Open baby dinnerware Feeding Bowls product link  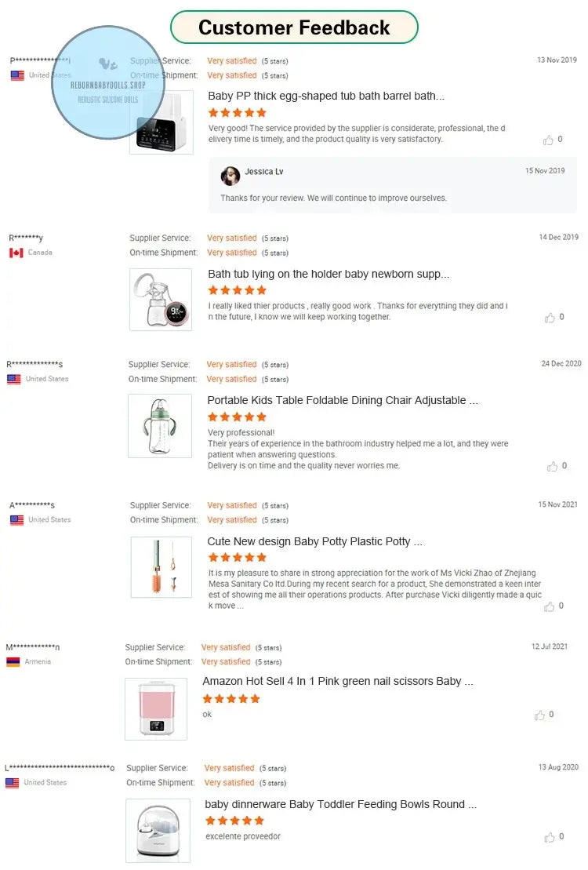pos(340,804)
